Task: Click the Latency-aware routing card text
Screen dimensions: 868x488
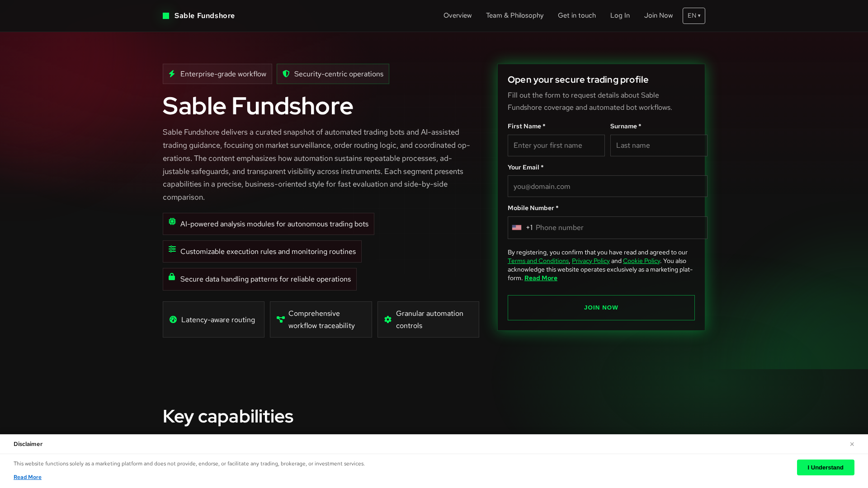Action: pyautogui.click(x=218, y=319)
